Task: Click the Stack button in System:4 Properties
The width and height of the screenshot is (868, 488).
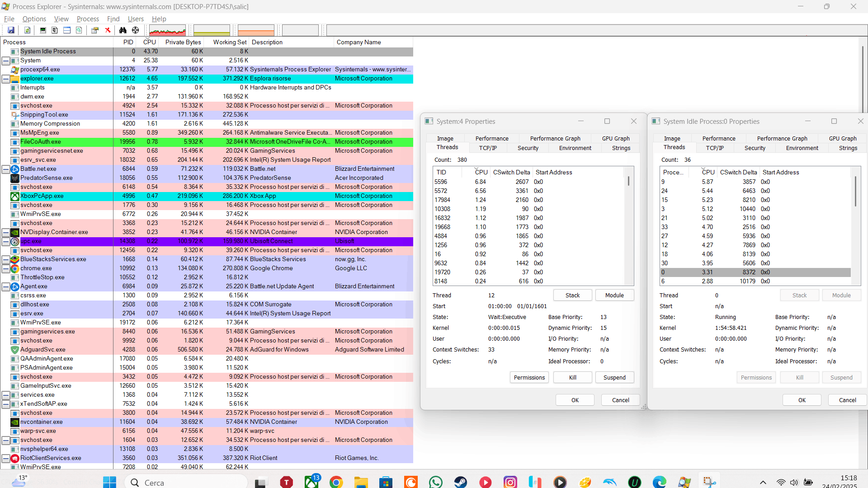Action: click(572, 295)
